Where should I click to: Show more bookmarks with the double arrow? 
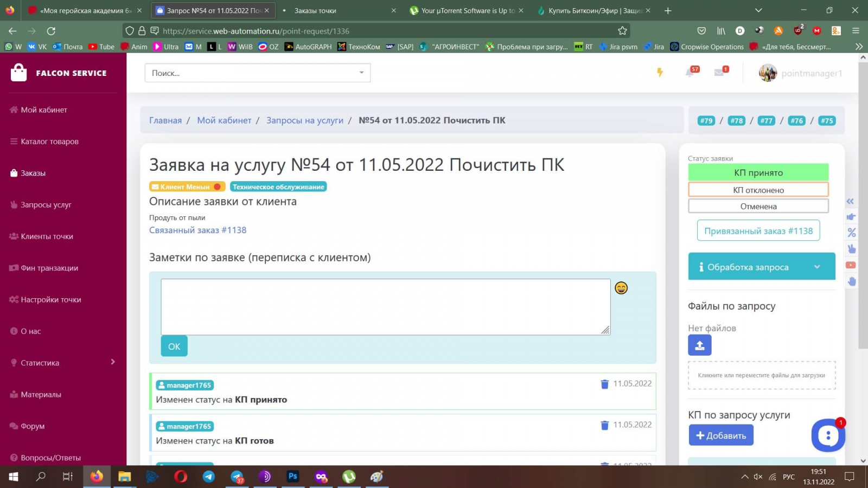click(858, 47)
